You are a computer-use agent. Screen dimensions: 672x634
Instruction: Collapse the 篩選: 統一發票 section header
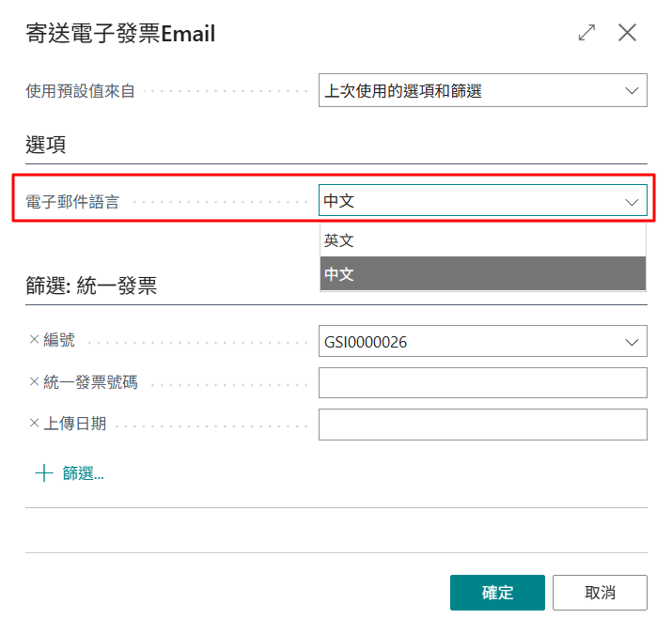tap(91, 286)
